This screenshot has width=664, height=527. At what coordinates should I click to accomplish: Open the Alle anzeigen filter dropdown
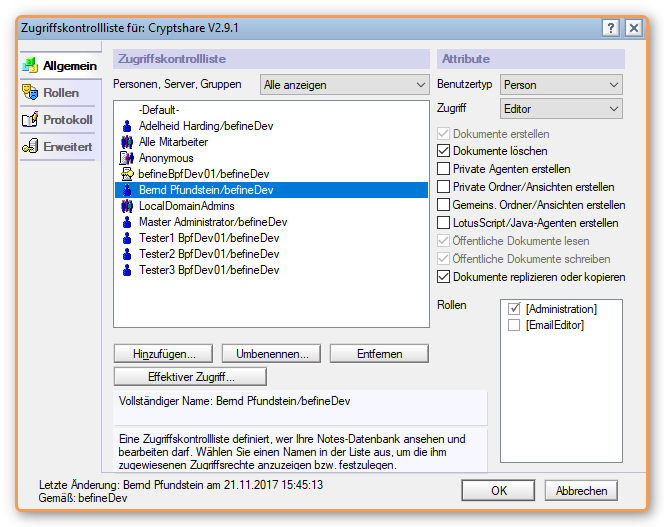344,85
